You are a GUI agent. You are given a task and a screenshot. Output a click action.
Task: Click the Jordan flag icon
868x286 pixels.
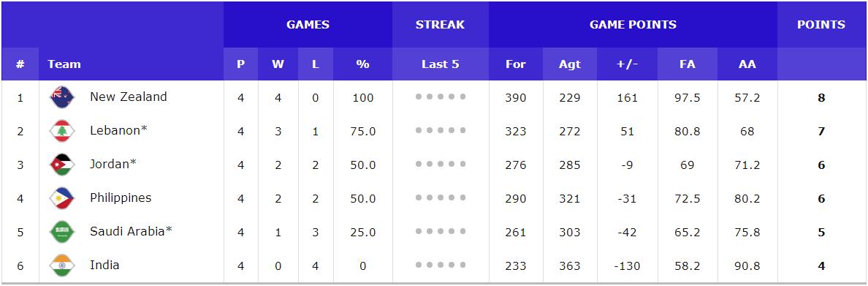coord(61,165)
